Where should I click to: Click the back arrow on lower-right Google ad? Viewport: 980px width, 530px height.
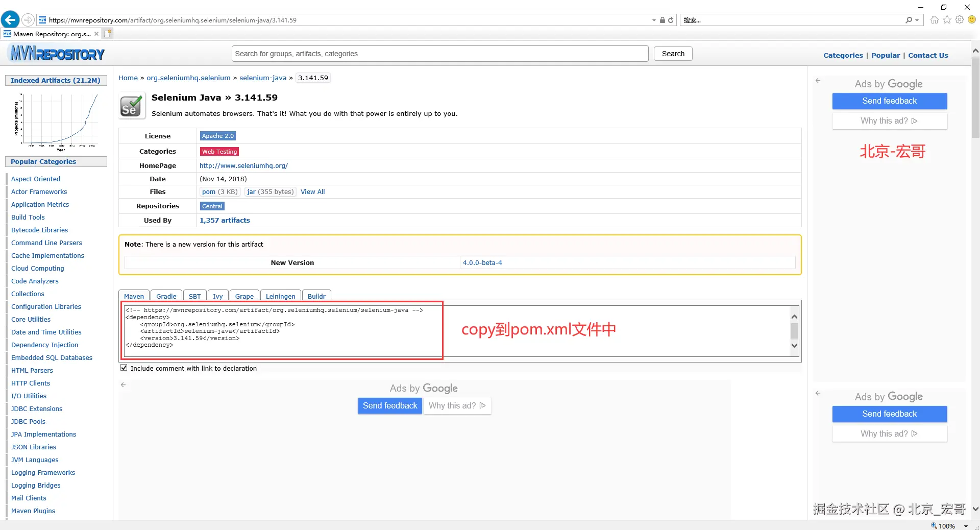(x=818, y=393)
